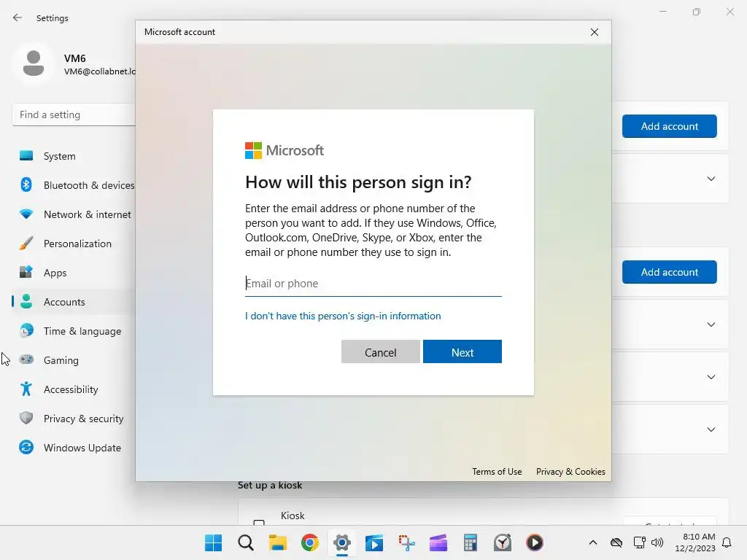Click the volume speaker tray icon

click(x=657, y=542)
